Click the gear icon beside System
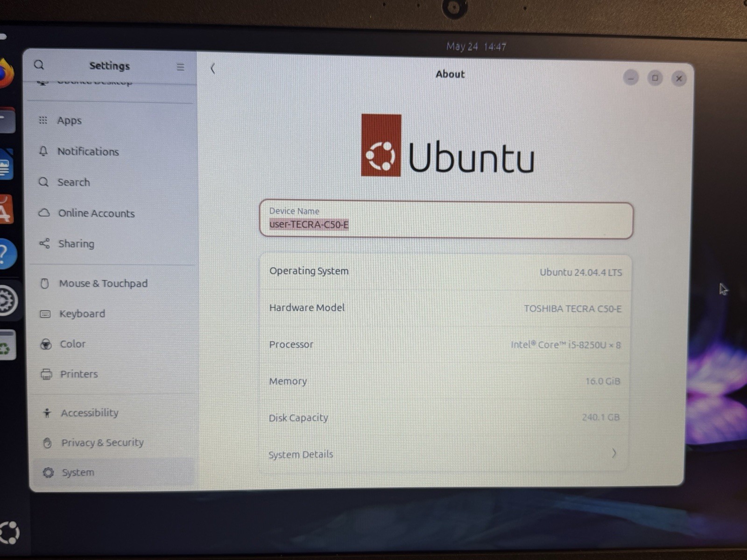The height and width of the screenshot is (560, 747). tap(48, 473)
